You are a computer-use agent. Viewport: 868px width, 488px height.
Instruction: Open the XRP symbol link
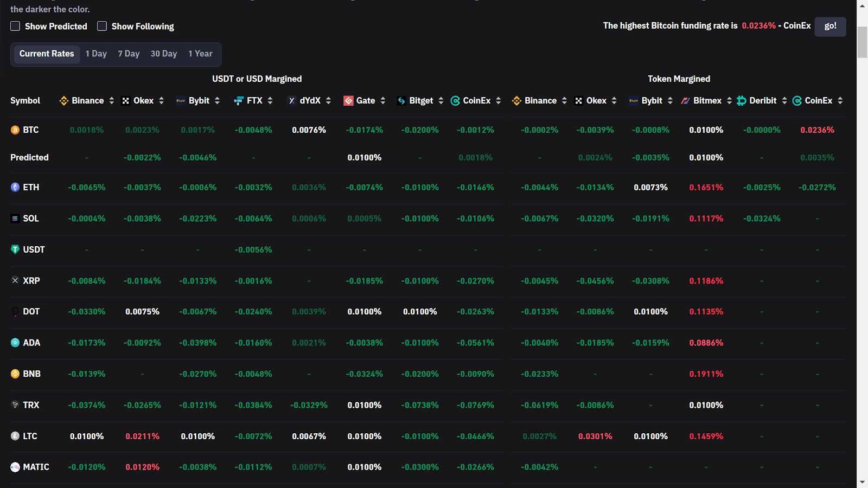tap(31, 281)
